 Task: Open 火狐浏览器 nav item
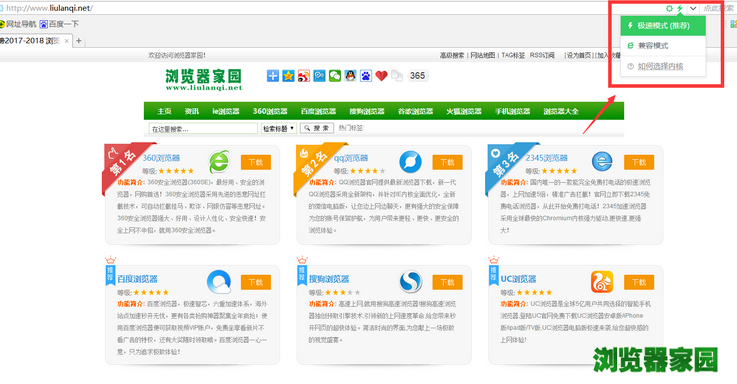point(463,111)
